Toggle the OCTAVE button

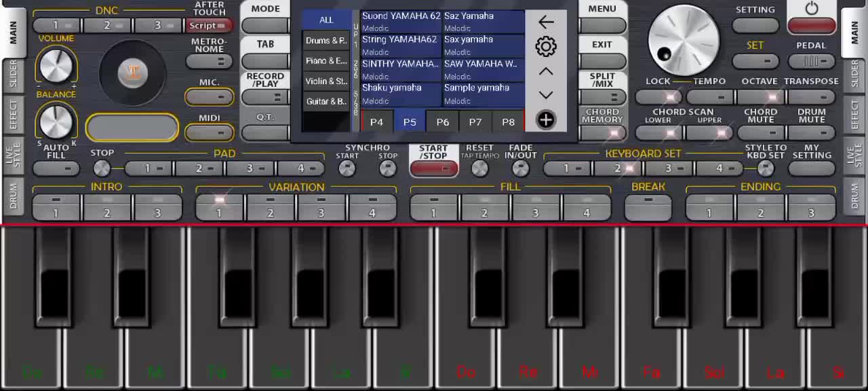point(760,97)
